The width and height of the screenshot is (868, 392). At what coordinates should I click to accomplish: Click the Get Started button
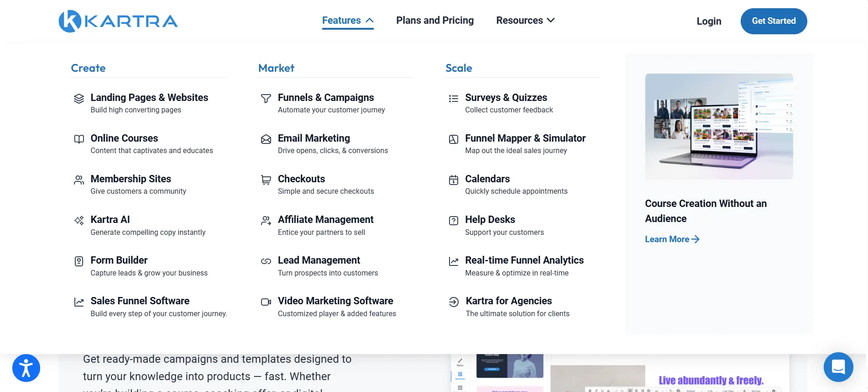(774, 21)
